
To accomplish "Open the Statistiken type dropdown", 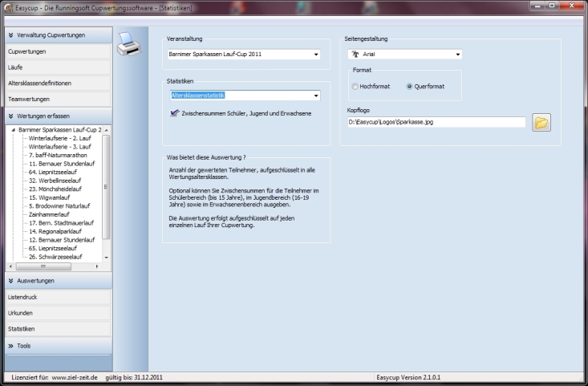I will pos(316,96).
